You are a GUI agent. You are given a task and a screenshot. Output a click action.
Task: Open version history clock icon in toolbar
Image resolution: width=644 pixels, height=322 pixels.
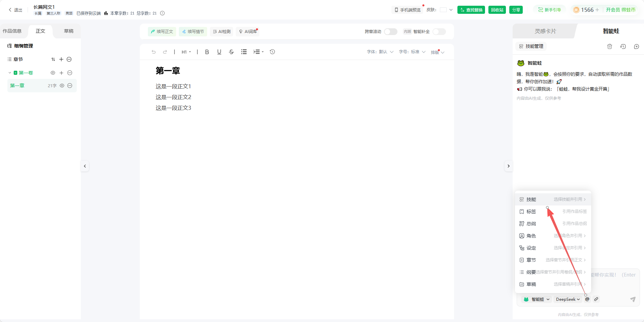(272, 52)
